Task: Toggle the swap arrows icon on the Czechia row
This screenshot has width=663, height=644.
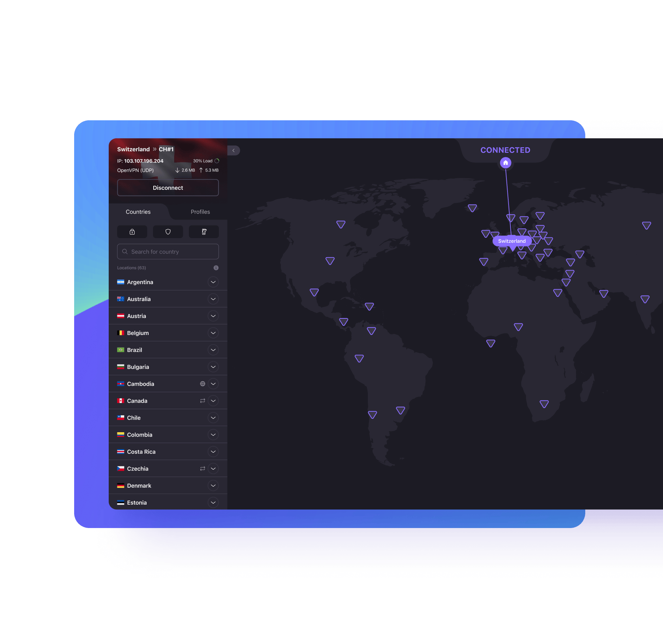Action: pyautogui.click(x=202, y=468)
